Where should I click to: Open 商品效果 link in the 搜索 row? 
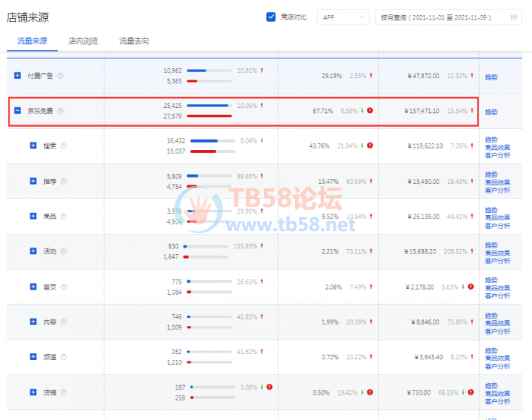tap(497, 147)
